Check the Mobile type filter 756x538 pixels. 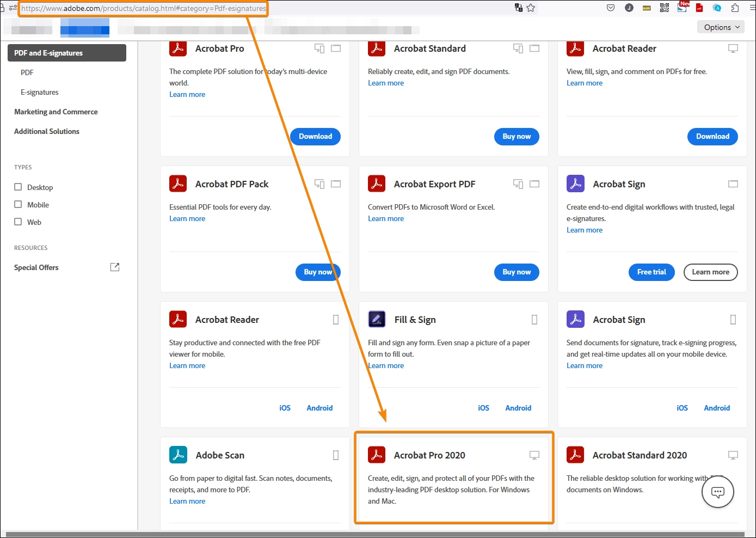point(18,204)
